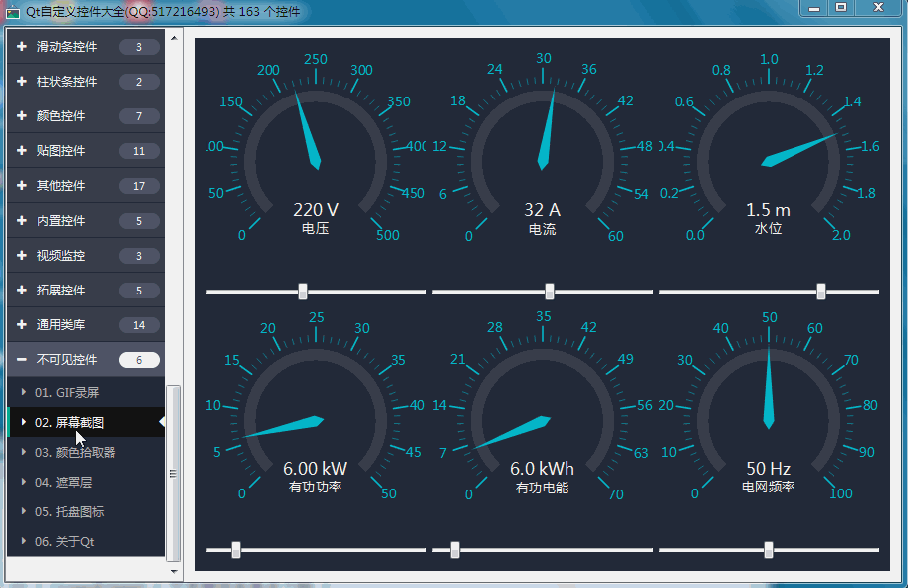Viewport: 908px width, 588px height.
Task: Select 04. 遮罩层 item
Action: coord(64,482)
